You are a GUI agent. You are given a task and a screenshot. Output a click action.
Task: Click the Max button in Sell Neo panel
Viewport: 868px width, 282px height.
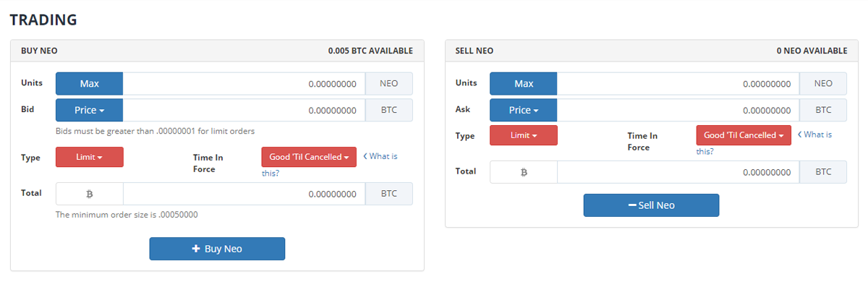pyautogui.click(x=524, y=84)
